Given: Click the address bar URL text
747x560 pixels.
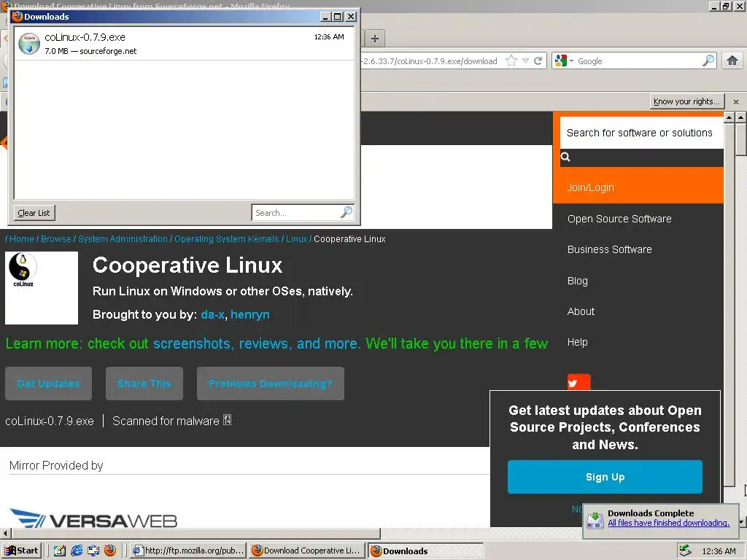Looking at the screenshot, I should coord(429,61).
